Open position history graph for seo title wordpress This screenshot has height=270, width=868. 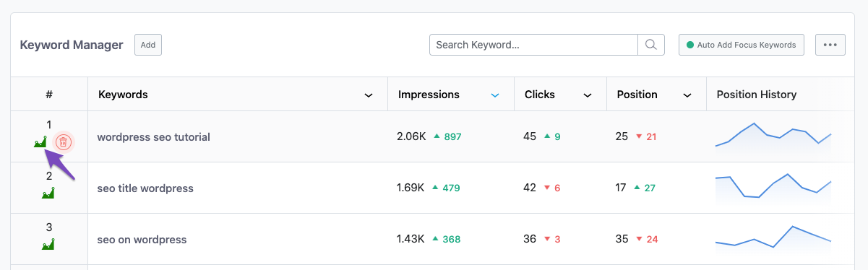(773, 188)
